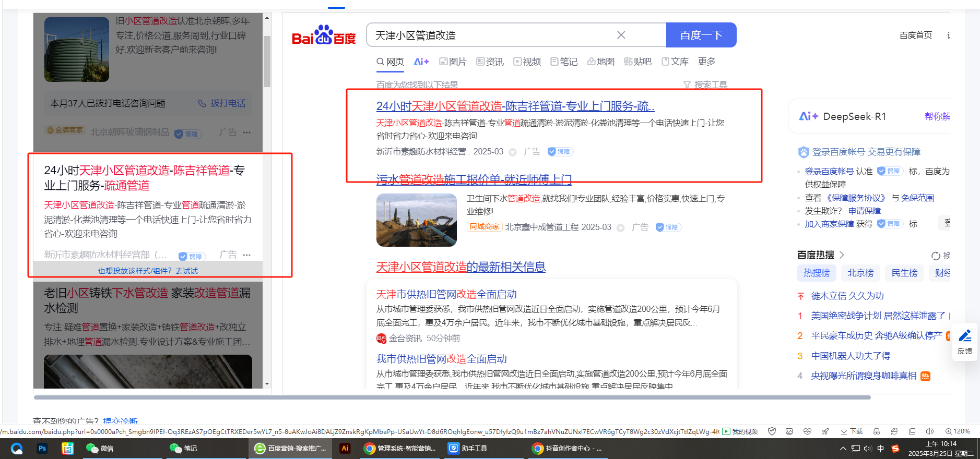The height and width of the screenshot is (459, 980).
Task: Switch to the 图片 images tab
Action: click(453, 62)
